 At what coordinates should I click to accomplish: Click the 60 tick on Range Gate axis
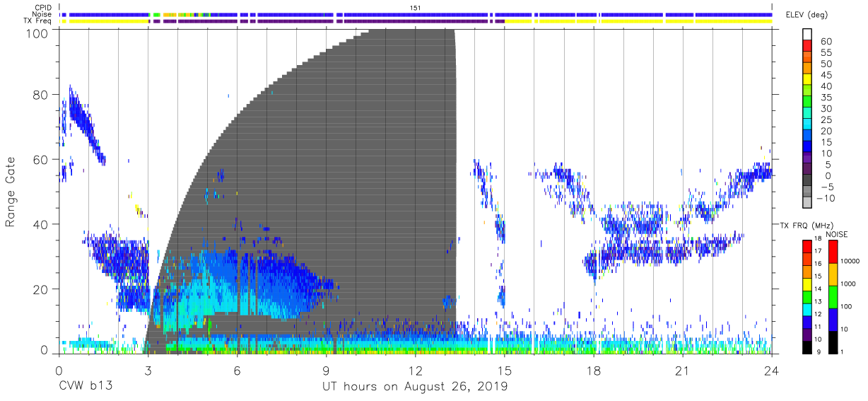[40, 159]
